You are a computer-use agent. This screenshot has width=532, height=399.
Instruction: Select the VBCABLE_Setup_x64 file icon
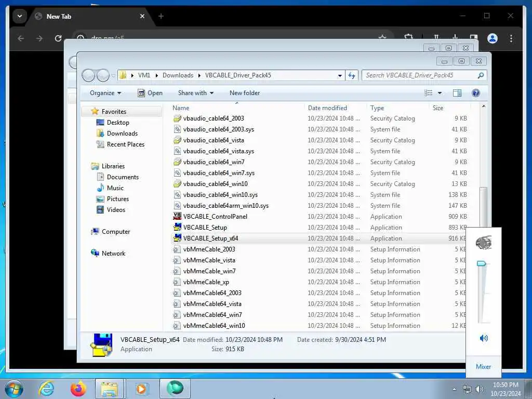pyautogui.click(x=177, y=238)
